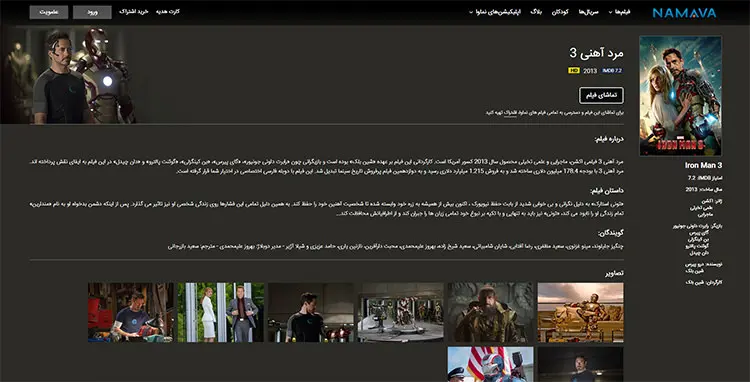
Task: Open thumbnail of the Mandarin on throne
Action: click(x=490, y=312)
